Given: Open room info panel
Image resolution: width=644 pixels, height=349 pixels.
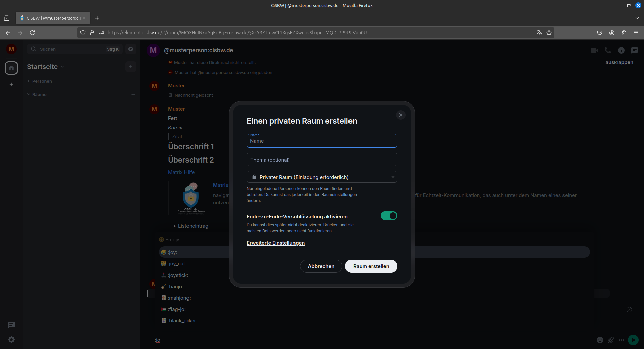Looking at the screenshot, I should click(x=621, y=50).
